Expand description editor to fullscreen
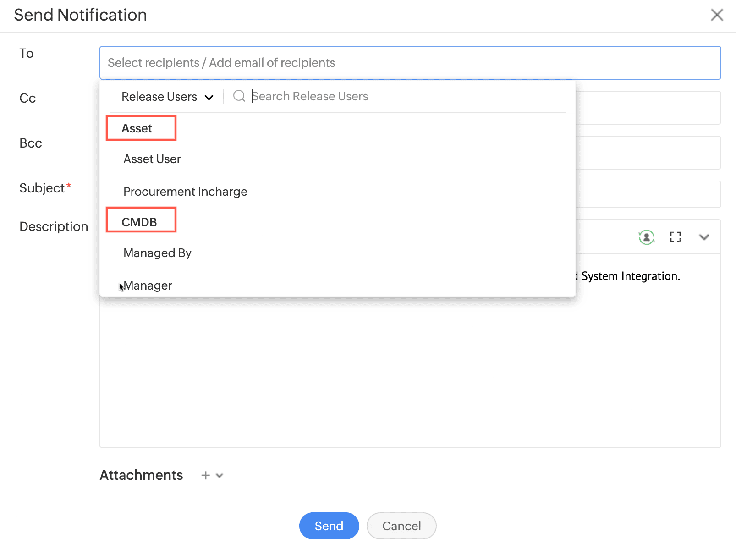Viewport: 736px width, 560px height. (x=675, y=237)
